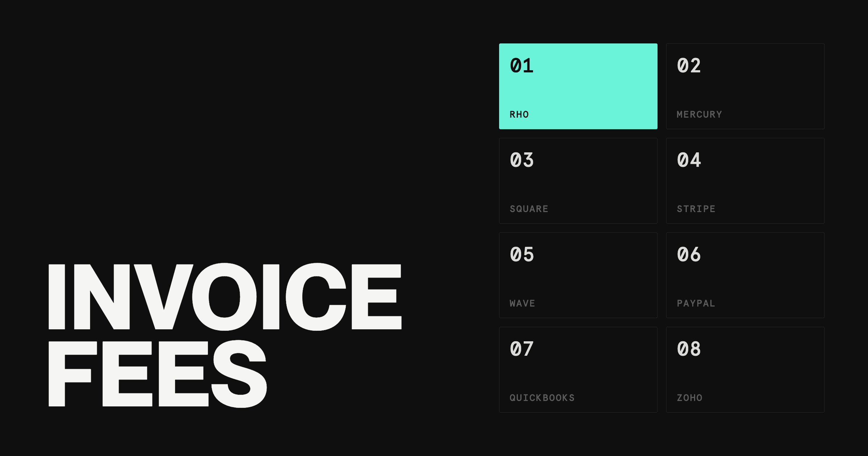Click the WAVE label text

click(522, 303)
